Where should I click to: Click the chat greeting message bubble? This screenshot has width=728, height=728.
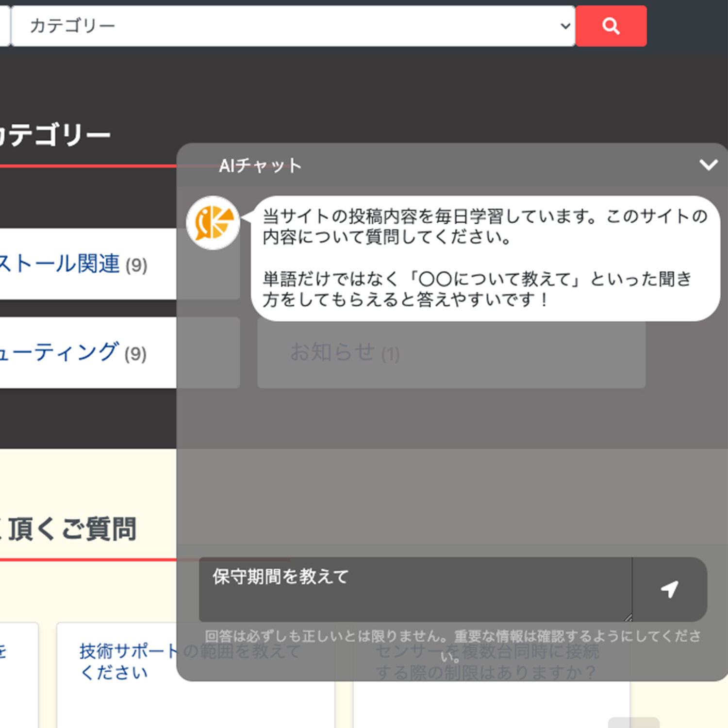[485, 258]
